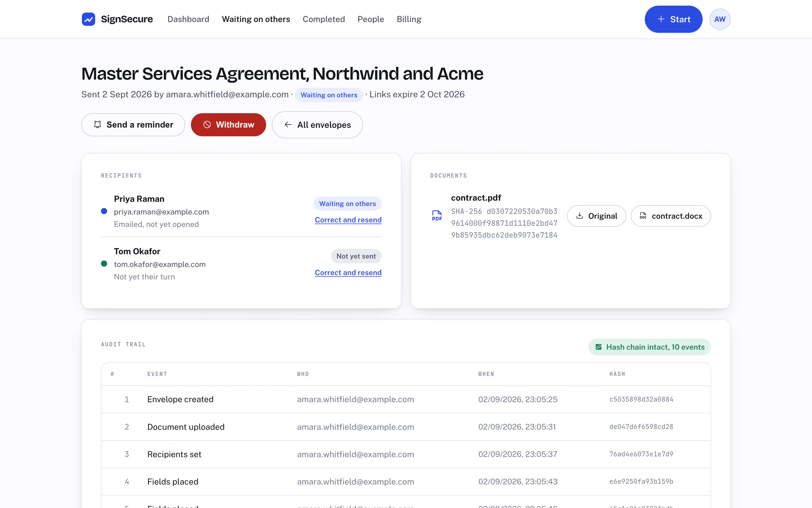Click the Hash chain intact, 10 events badge

pos(650,347)
